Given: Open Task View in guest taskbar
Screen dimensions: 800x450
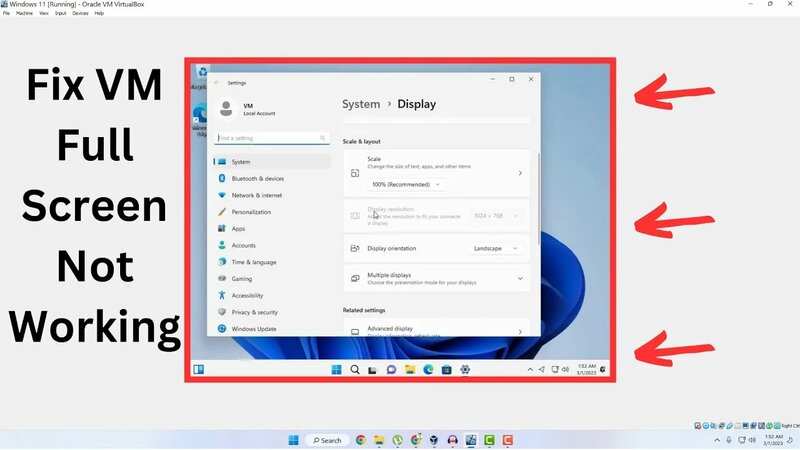Looking at the screenshot, I should click(372, 369).
